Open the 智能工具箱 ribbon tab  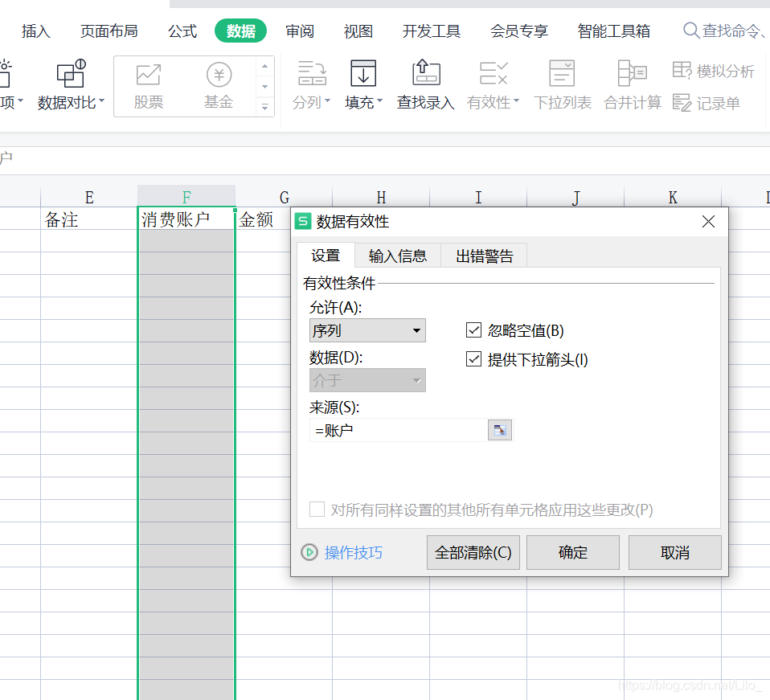click(614, 31)
